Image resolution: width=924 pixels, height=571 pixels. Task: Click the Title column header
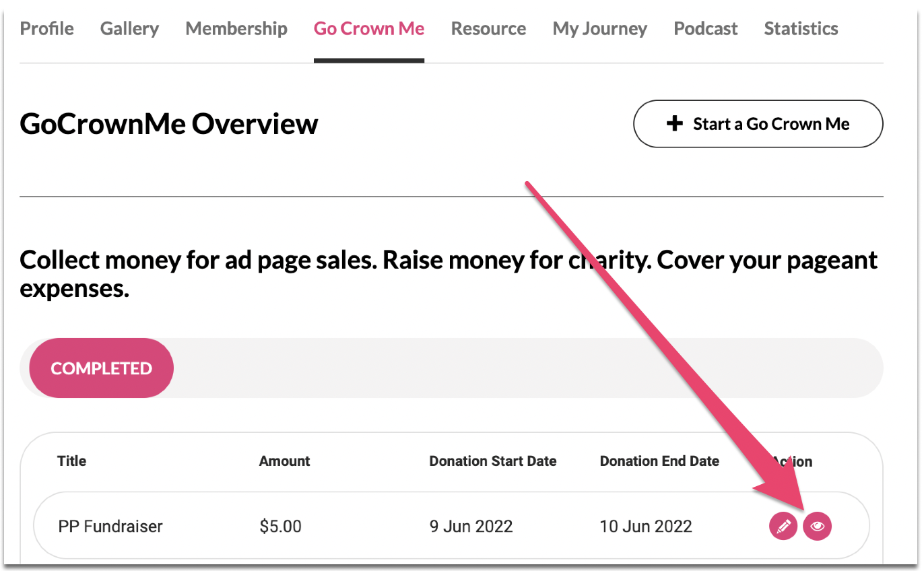pyautogui.click(x=72, y=461)
